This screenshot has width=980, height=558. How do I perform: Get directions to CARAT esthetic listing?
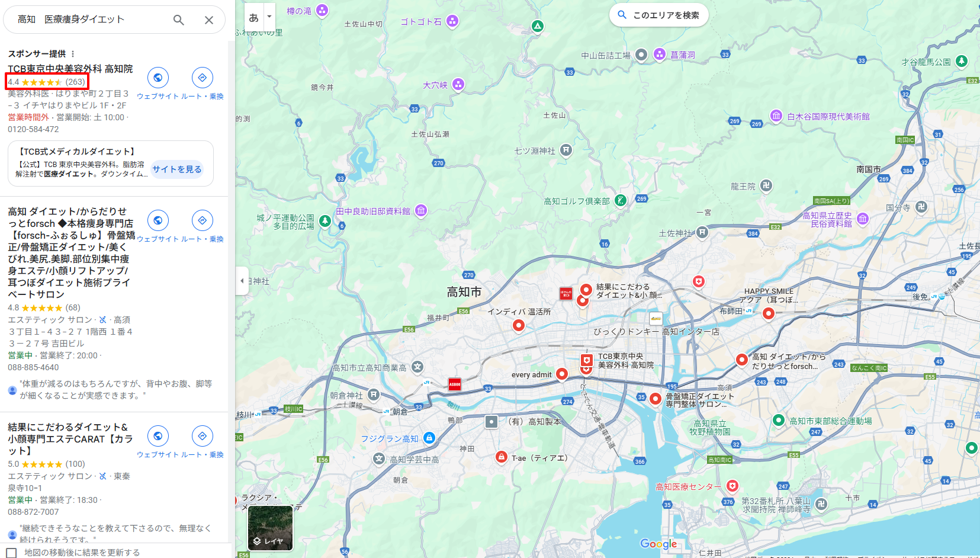tap(203, 436)
